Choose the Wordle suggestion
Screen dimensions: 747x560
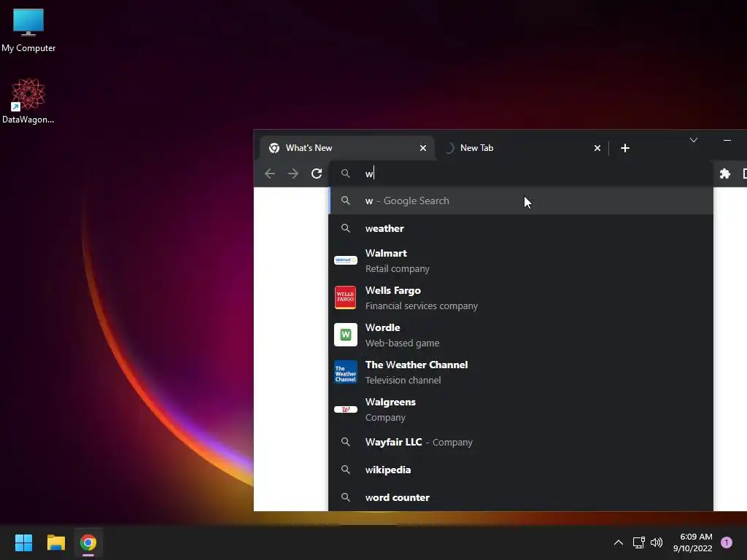(521, 335)
